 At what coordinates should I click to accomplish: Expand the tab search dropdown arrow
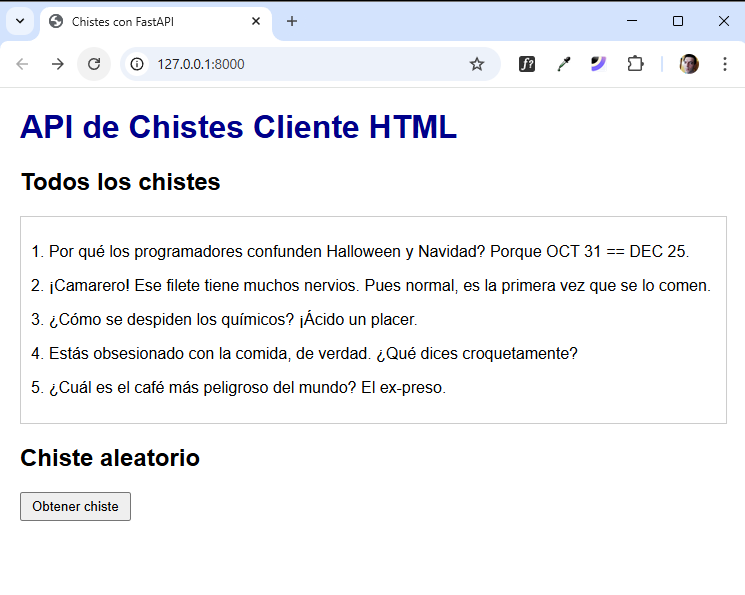pos(20,21)
